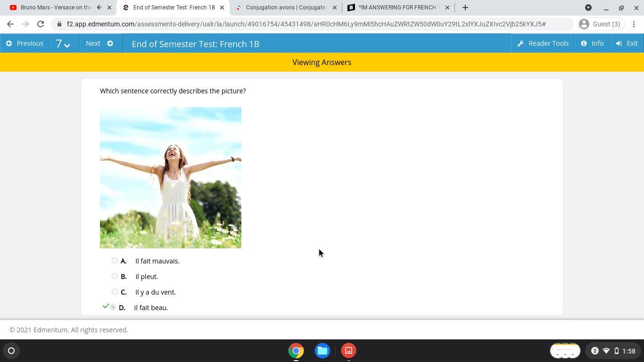Click the battery status icon
644x362 pixels.
pyautogui.click(x=616, y=351)
